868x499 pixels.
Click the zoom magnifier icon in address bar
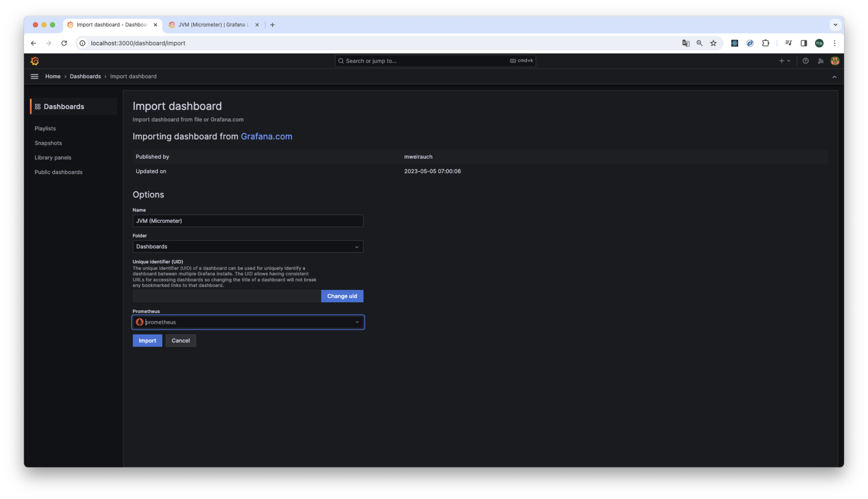click(x=700, y=43)
